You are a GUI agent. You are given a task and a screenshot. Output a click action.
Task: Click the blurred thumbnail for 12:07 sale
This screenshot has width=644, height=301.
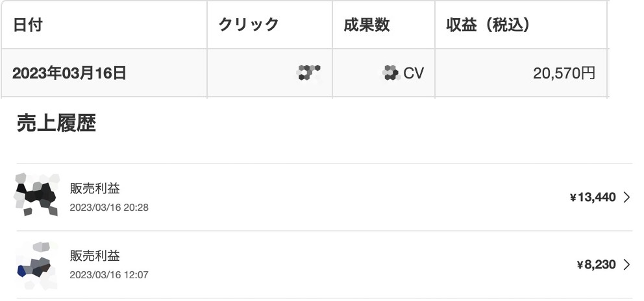37,265
